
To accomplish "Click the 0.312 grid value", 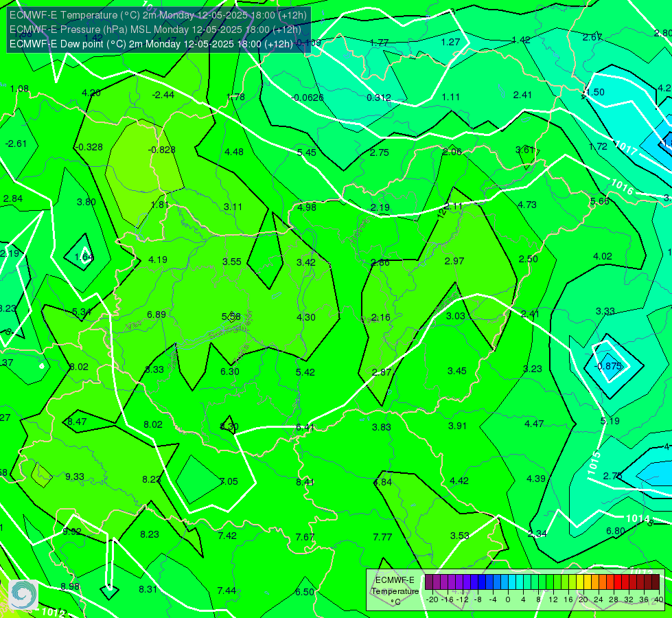I will (379, 98).
